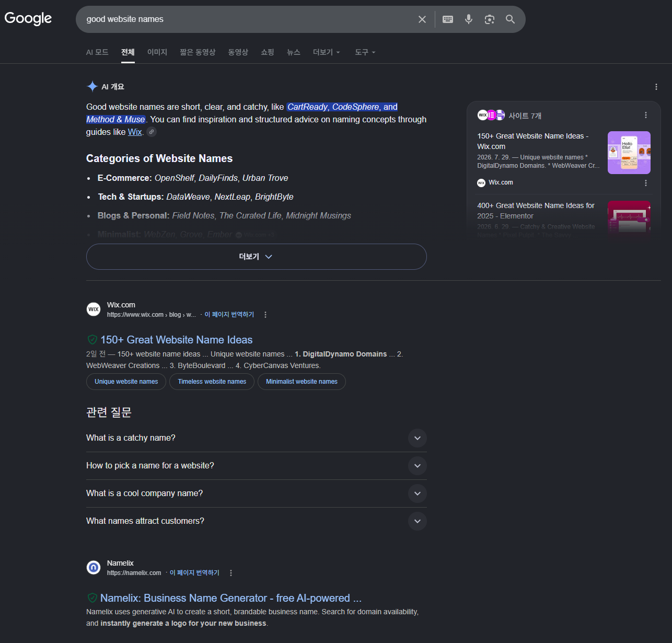This screenshot has width=672, height=643.
Task: Open the 더보기 dropdown in the tab bar
Action: (327, 52)
